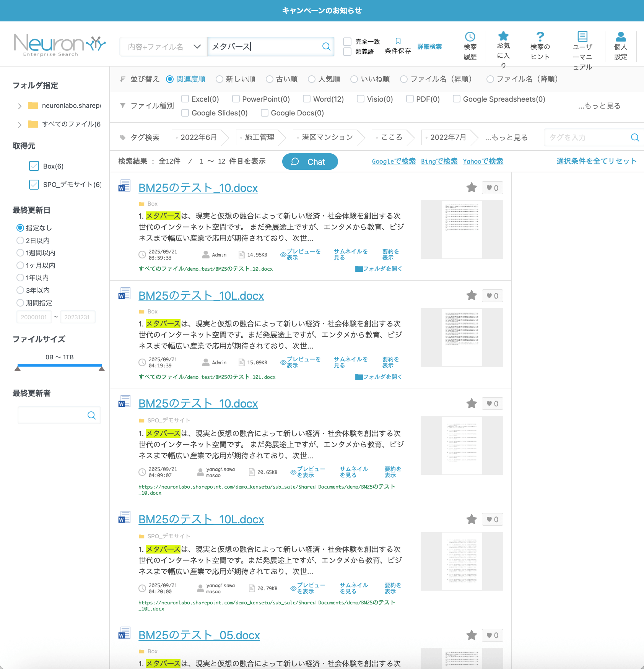Uncheck the Box(6) source filter
644x669 pixels.
(x=34, y=166)
